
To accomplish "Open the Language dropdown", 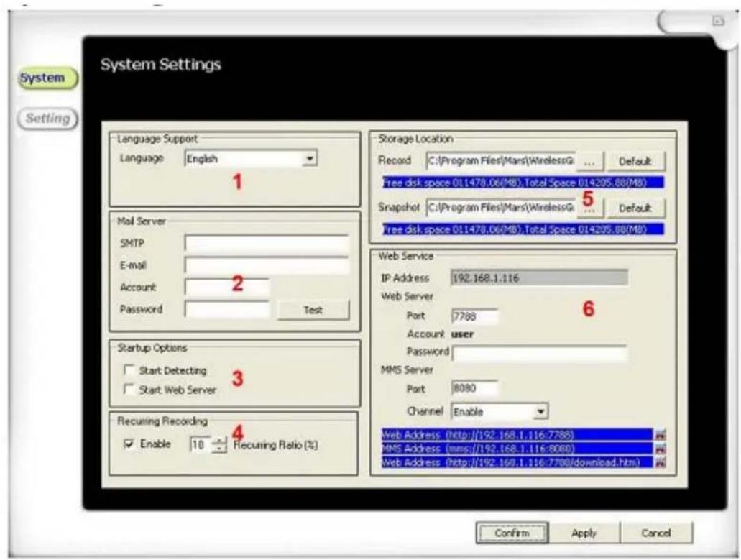I will [310, 158].
